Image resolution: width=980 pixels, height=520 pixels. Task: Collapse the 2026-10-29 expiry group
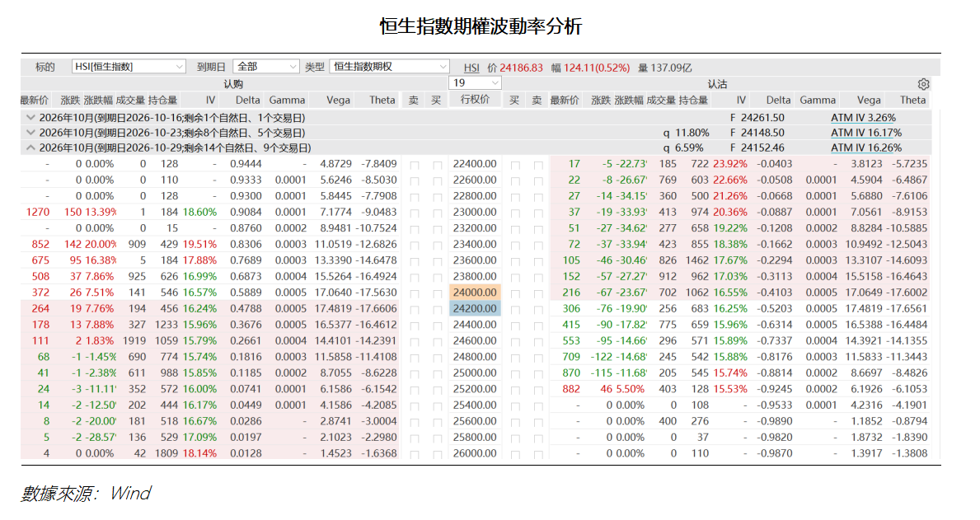click(30, 148)
